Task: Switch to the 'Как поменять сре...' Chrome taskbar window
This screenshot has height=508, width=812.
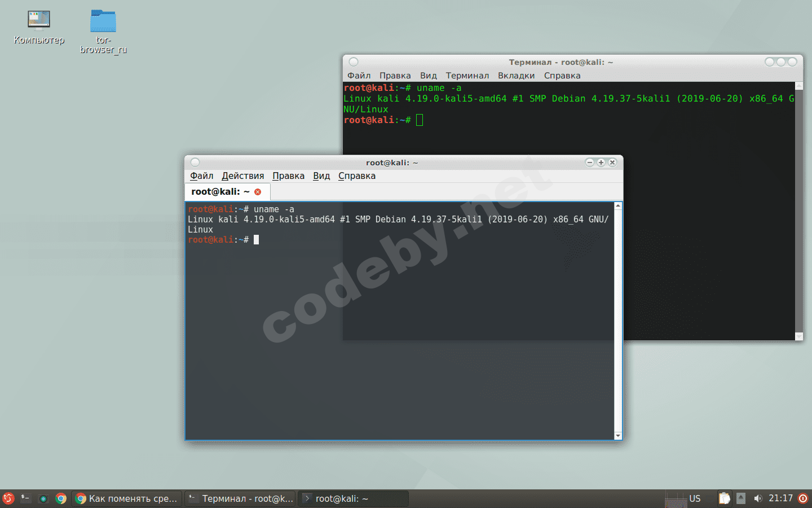Action: coord(127,498)
